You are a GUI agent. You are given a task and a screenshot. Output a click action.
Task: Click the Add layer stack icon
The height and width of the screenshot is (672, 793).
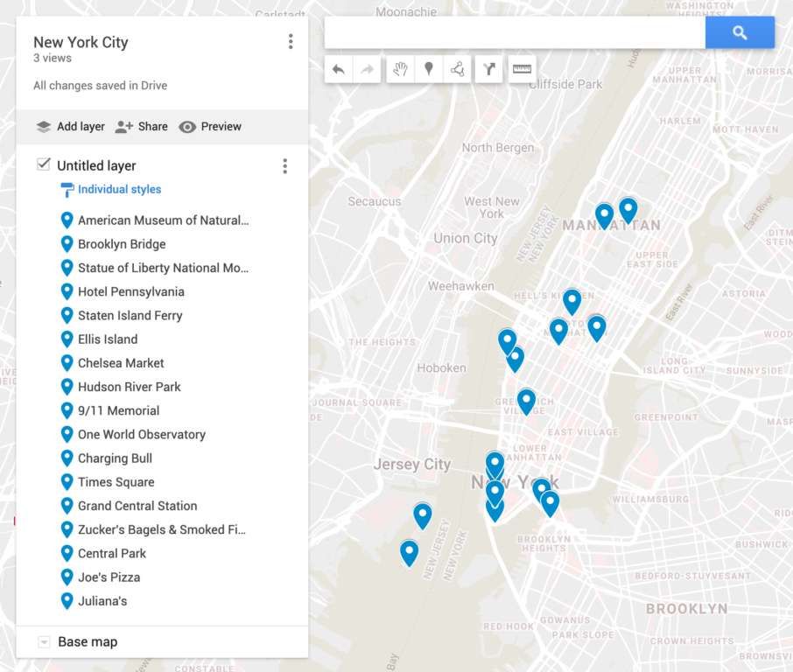44,126
